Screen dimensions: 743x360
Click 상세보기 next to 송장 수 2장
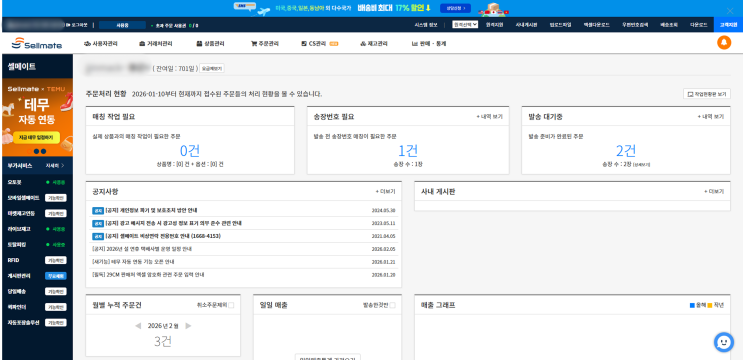pos(642,165)
